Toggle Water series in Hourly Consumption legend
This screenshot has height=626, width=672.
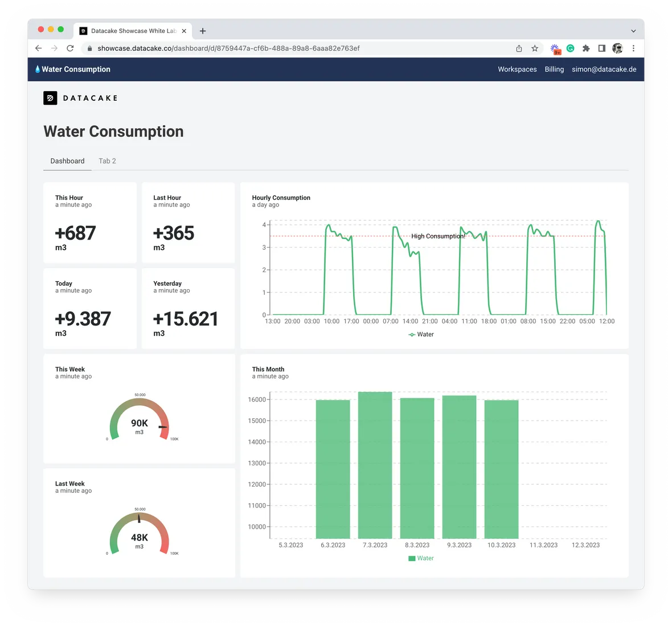[x=421, y=335]
